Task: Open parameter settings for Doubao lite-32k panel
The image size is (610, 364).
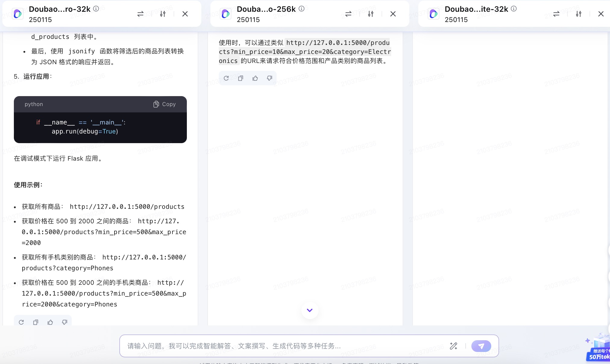Action: [x=578, y=14]
